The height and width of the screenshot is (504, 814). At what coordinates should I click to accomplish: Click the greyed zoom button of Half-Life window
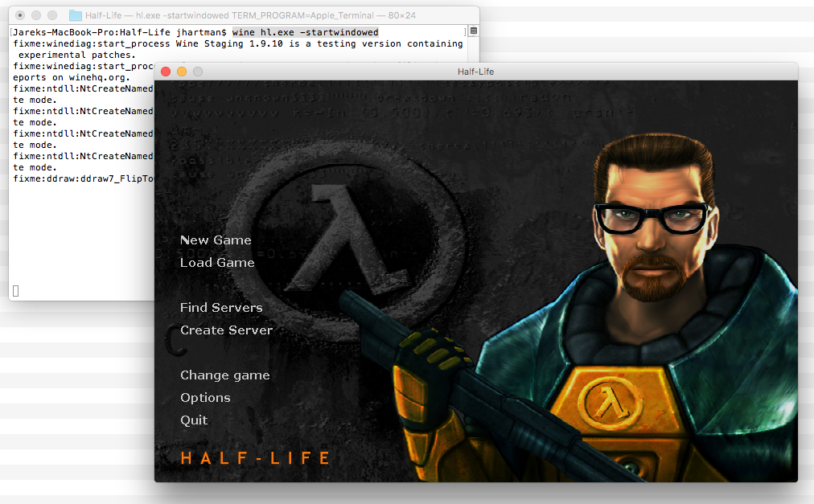198,72
